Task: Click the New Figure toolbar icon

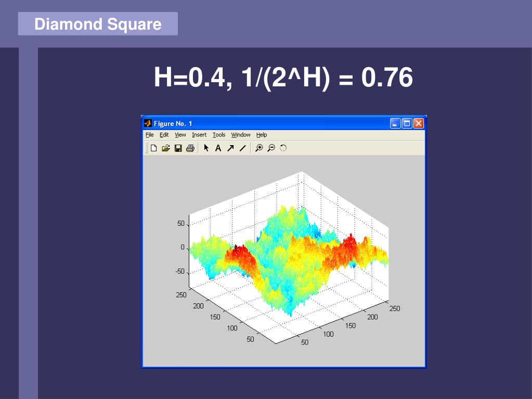Action: click(154, 148)
